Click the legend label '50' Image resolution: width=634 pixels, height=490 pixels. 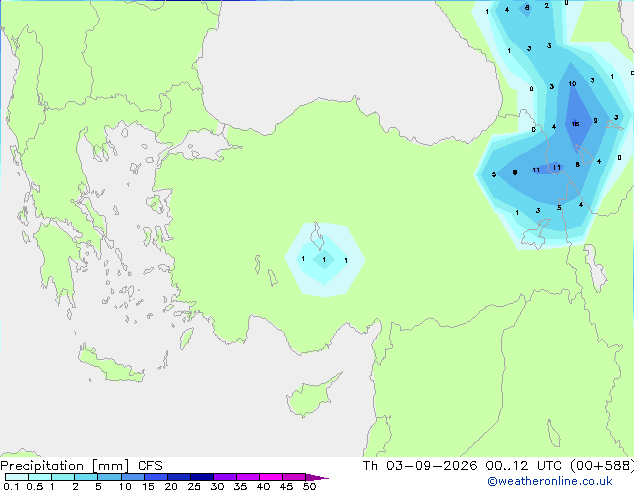309,486
